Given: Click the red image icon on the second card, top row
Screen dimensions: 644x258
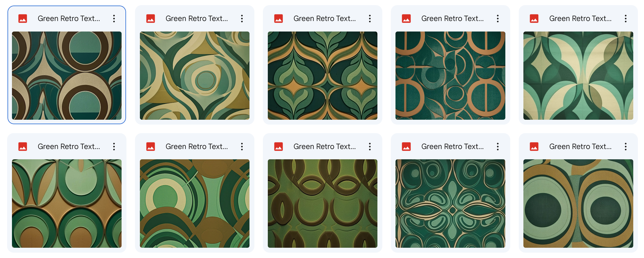Looking at the screenshot, I should point(151,18).
